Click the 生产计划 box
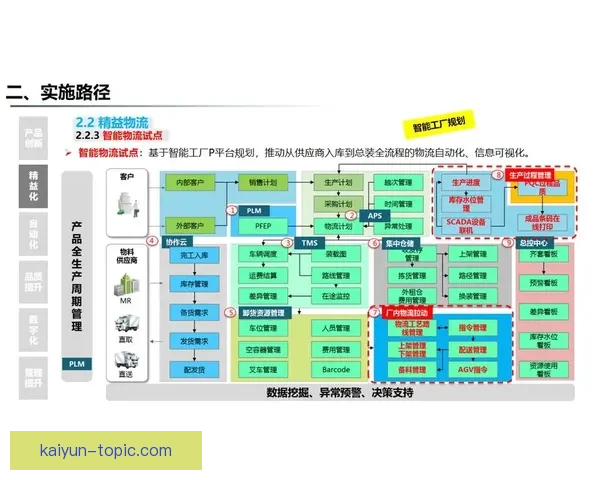The height and width of the screenshot is (480, 600). pos(338,183)
